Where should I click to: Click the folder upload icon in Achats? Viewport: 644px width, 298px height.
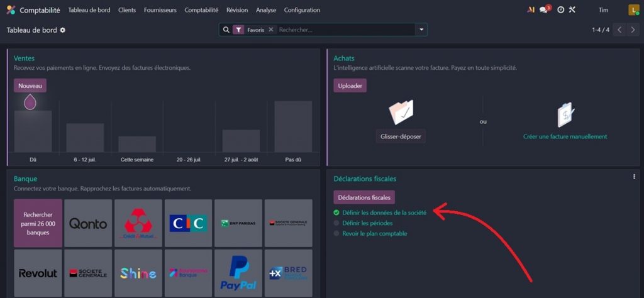tap(401, 112)
